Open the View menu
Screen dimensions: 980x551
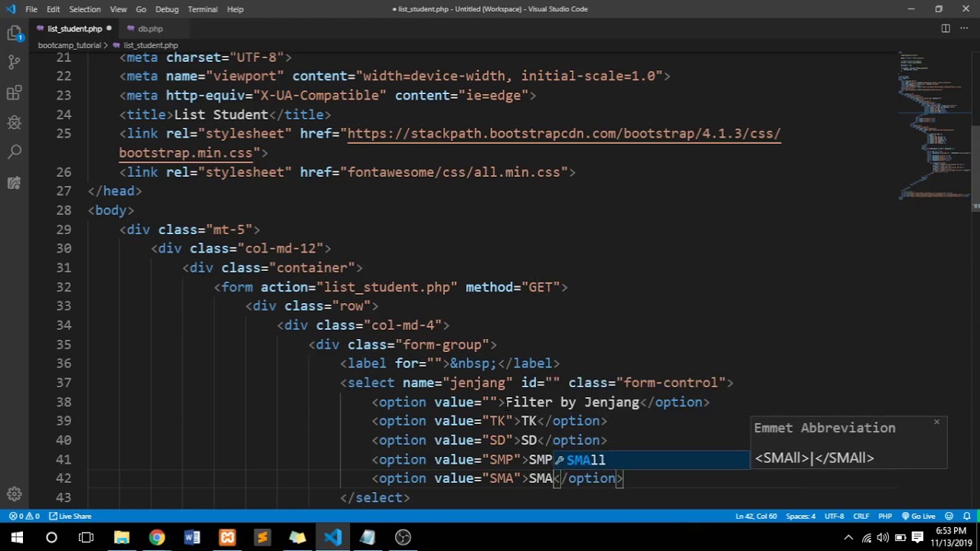(118, 9)
